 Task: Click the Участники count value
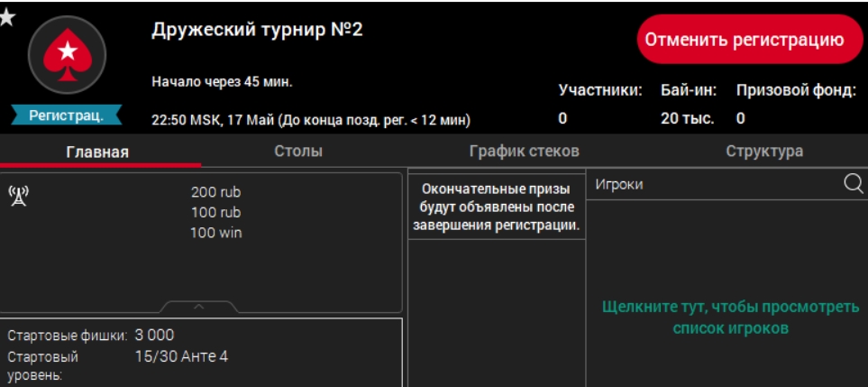click(x=562, y=118)
